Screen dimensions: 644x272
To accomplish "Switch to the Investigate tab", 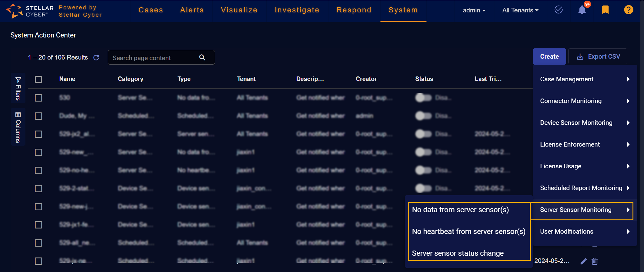I will click(x=297, y=10).
